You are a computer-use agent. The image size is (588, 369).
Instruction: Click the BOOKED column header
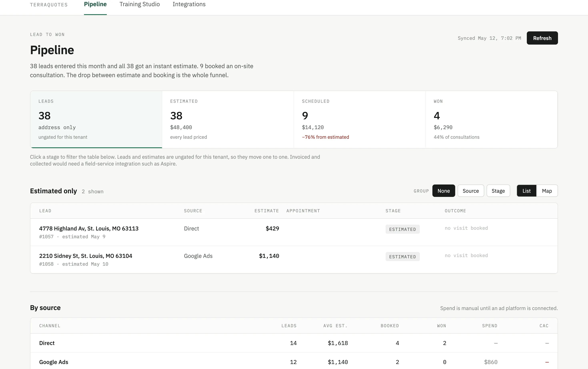pyautogui.click(x=389, y=326)
